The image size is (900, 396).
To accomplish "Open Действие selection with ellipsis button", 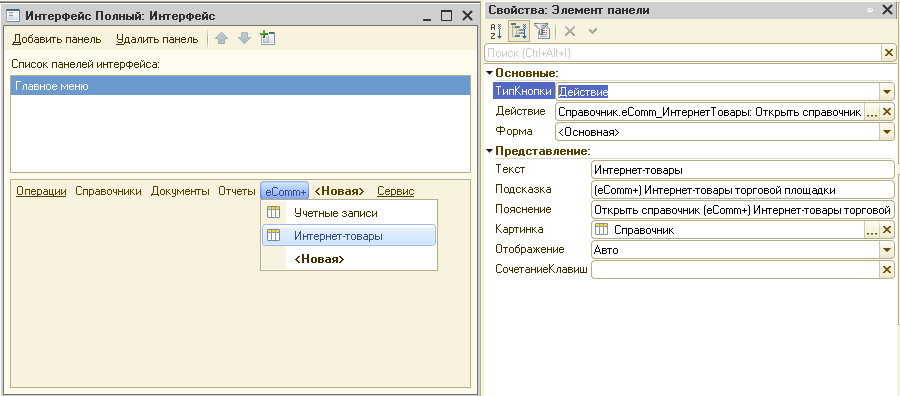I will pos(872,112).
